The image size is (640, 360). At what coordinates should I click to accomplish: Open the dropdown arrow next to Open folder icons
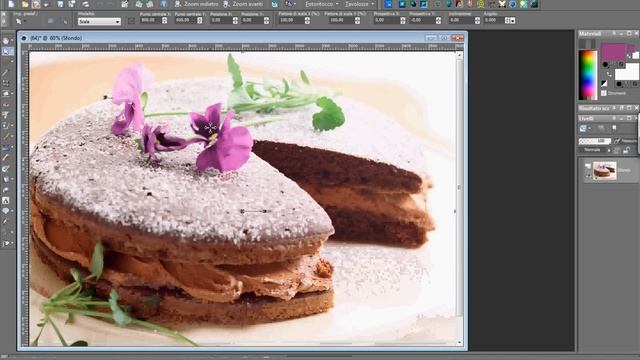click(x=46, y=4)
